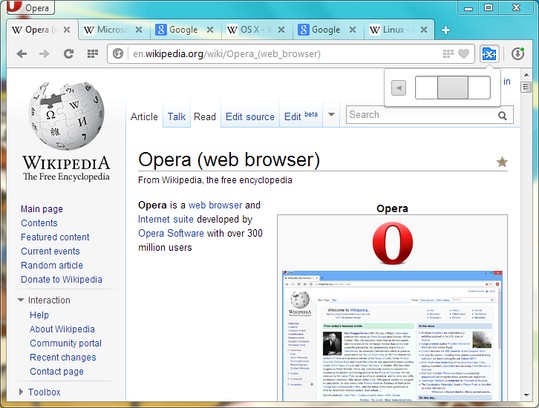This screenshot has height=408, width=539.
Task: Click the left arrow in extension popup
Action: click(x=399, y=88)
